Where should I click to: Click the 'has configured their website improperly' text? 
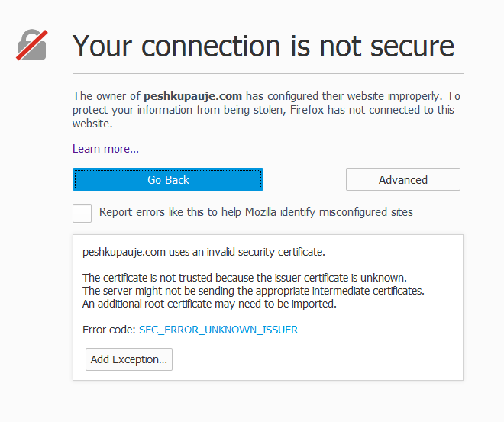click(x=344, y=96)
